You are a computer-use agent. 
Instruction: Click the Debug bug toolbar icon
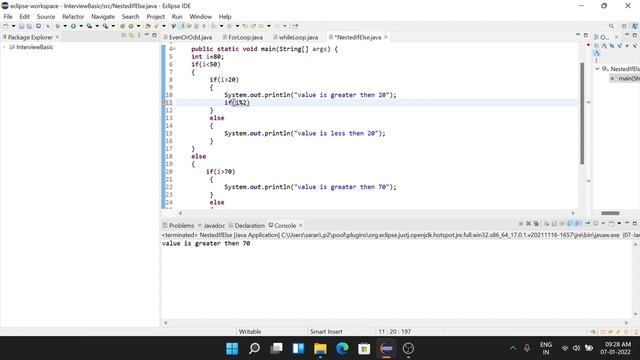57,26
